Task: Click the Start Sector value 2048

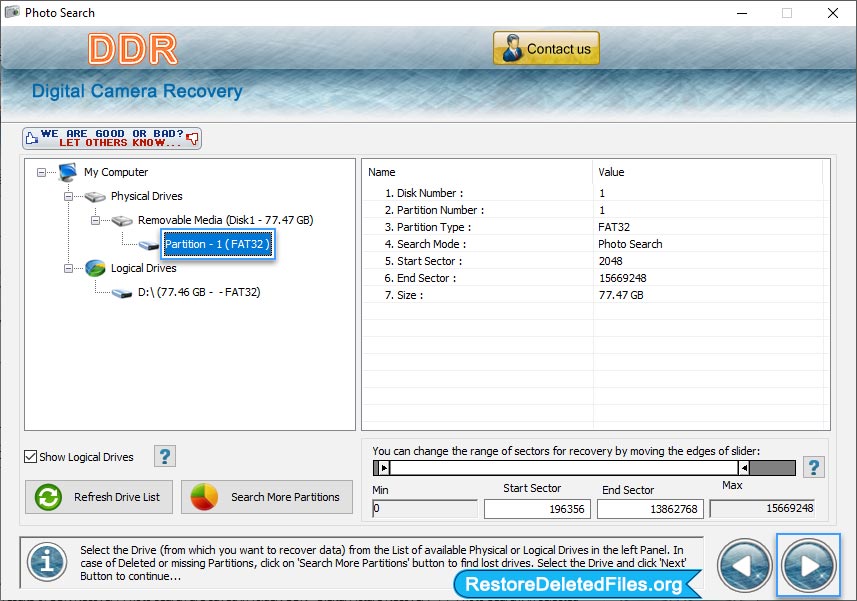Action: [611, 261]
